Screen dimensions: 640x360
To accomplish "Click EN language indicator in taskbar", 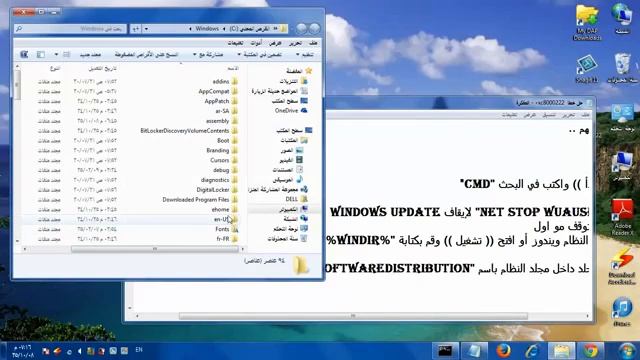I will 139,350.
